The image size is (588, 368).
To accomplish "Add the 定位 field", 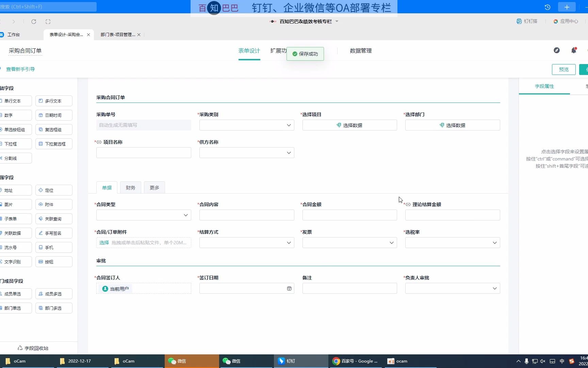I will point(54,190).
